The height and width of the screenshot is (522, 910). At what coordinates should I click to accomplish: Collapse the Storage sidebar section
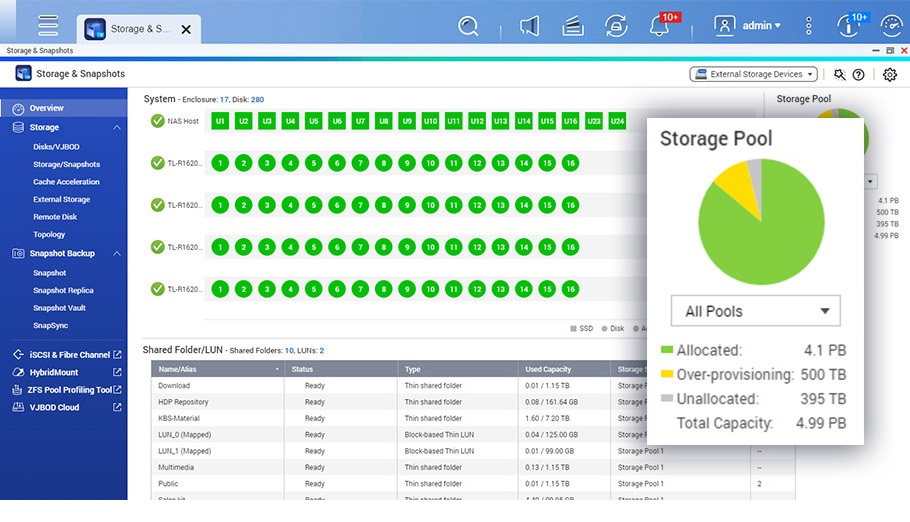117,127
